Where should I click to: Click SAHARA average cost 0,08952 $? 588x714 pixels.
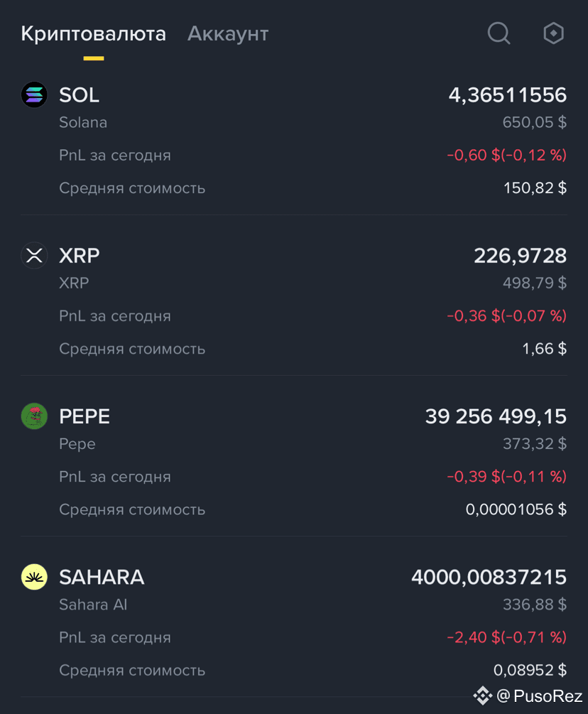click(530, 670)
